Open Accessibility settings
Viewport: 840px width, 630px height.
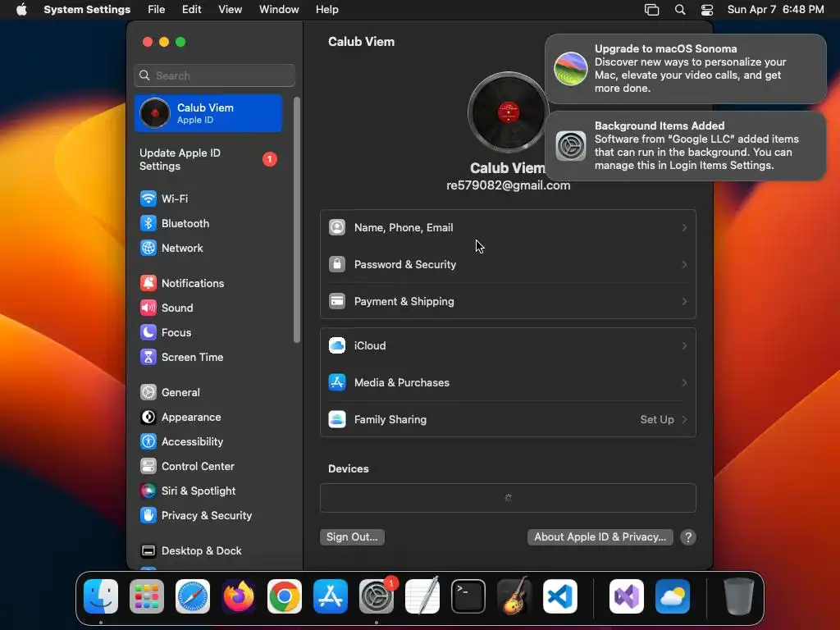181,442
